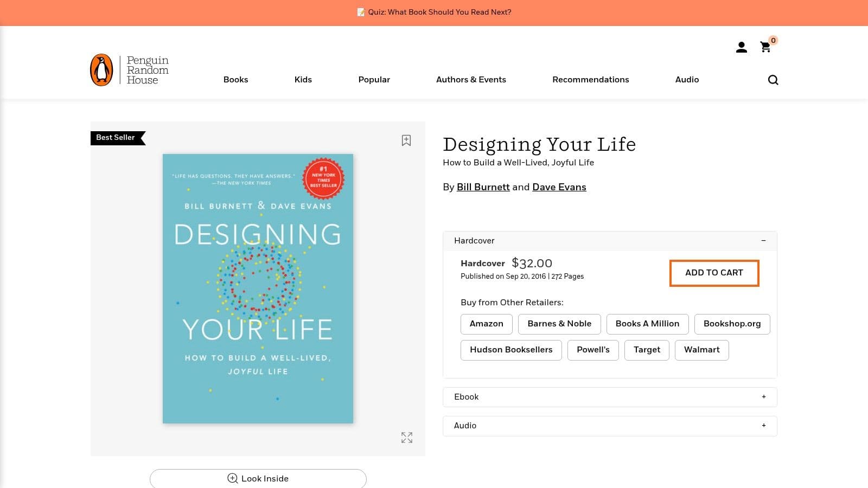Open the user account icon
Viewport: 868px width, 488px height.
741,48
